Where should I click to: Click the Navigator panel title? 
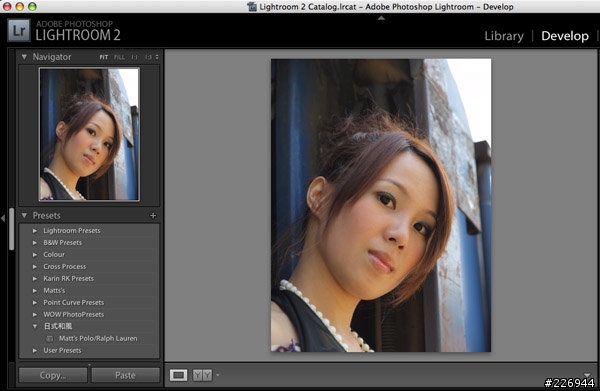pos(52,57)
